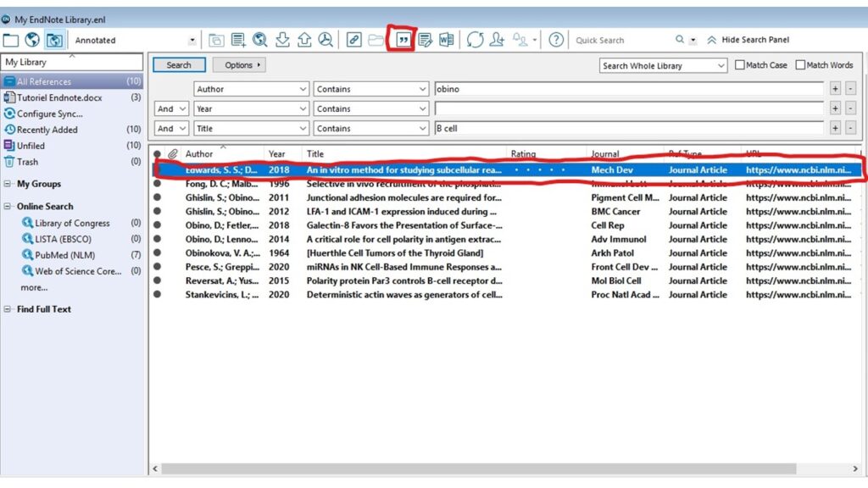The height and width of the screenshot is (488, 868).
Task: Open the Search Whole Library dropdown
Action: tap(664, 65)
